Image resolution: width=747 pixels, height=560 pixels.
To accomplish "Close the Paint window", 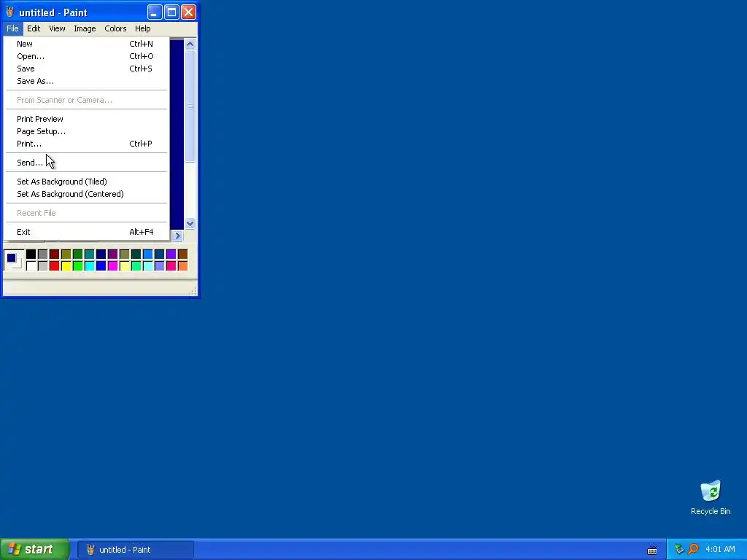I will [x=189, y=12].
